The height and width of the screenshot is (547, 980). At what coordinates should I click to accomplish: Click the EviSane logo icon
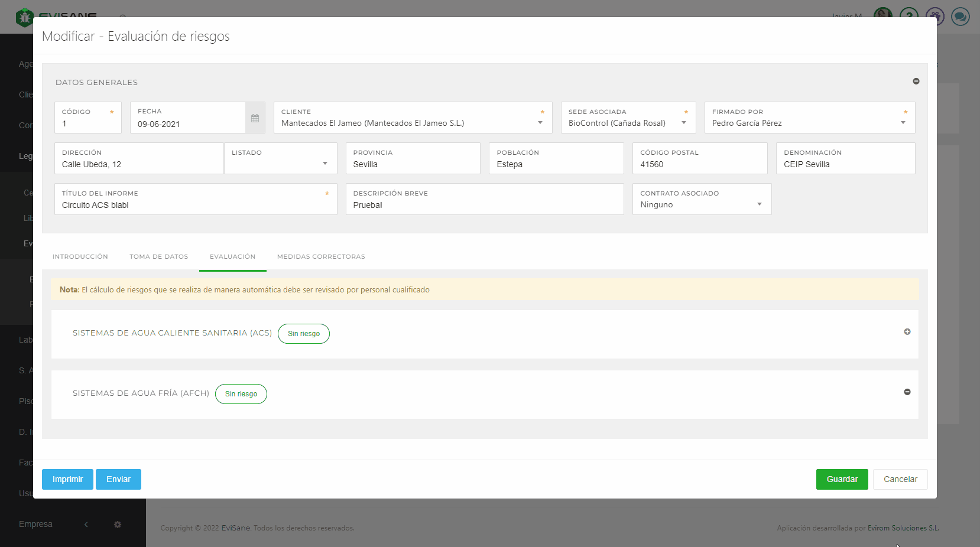pos(24,18)
